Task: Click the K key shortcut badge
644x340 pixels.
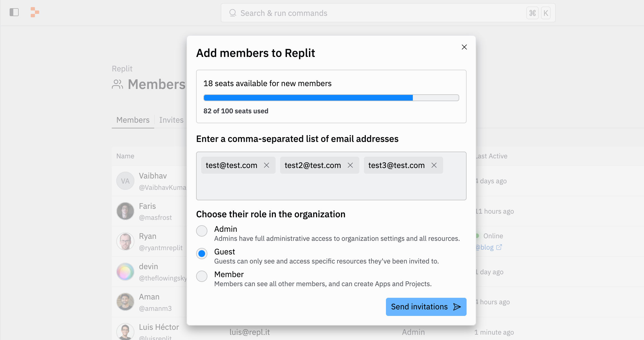Action: (x=546, y=13)
